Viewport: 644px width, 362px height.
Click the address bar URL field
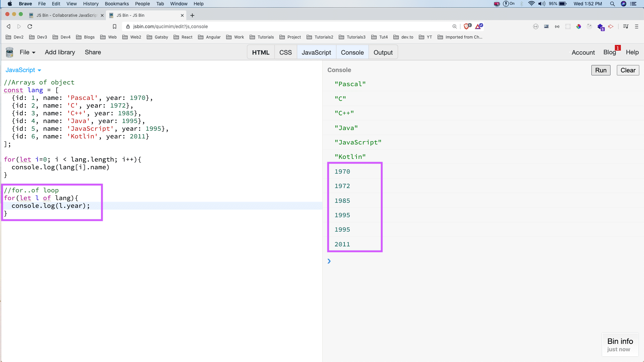[x=288, y=26]
